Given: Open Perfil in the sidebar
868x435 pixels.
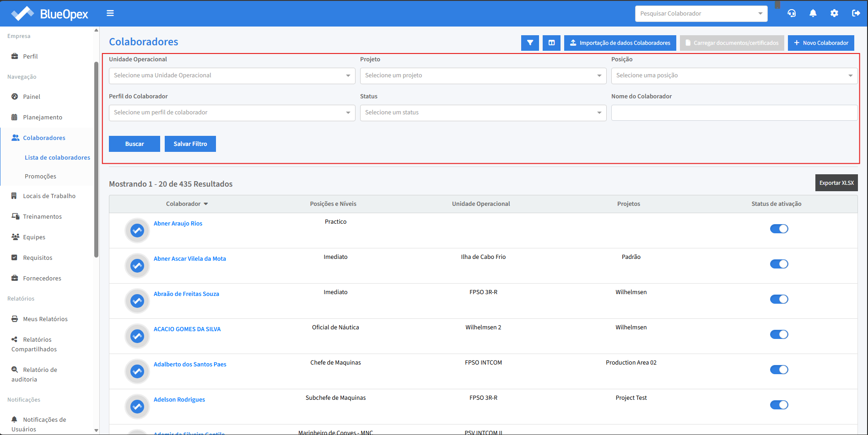Looking at the screenshot, I should click(x=30, y=56).
